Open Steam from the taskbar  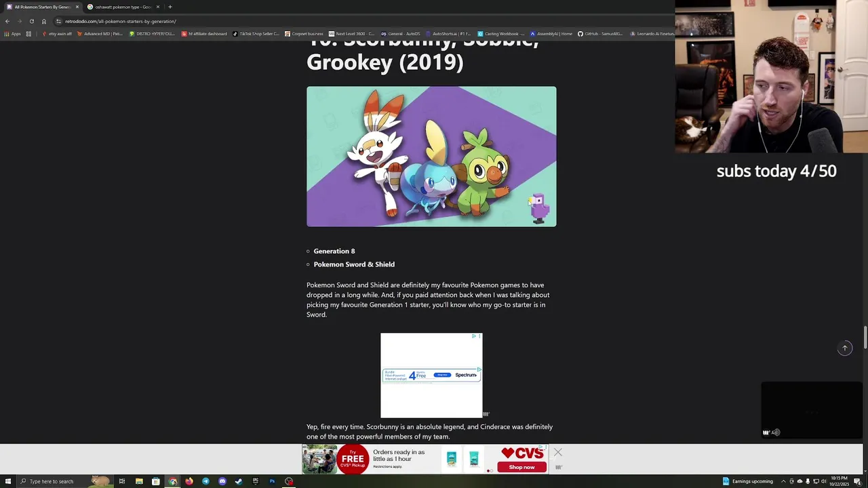click(239, 481)
